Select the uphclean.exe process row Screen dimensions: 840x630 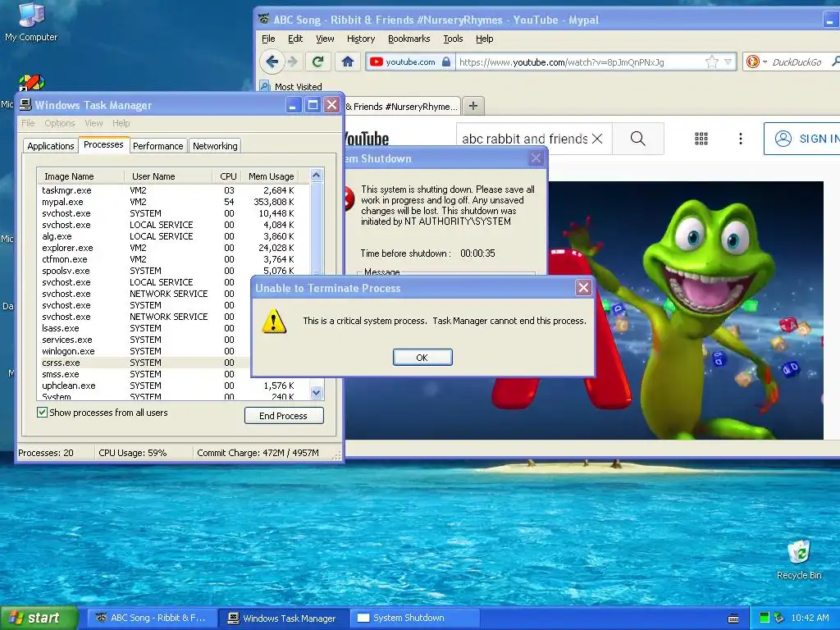(x=173, y=386)
